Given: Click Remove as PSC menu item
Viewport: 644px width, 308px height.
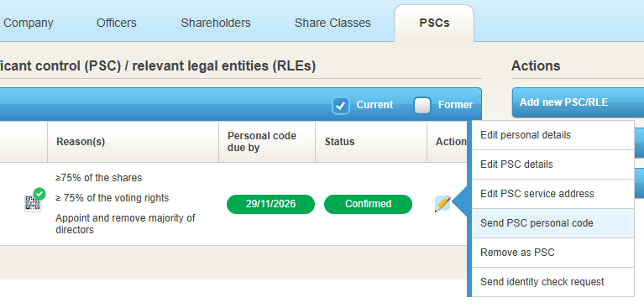Looking at the screenshot, I should click(x=552, y=253).
